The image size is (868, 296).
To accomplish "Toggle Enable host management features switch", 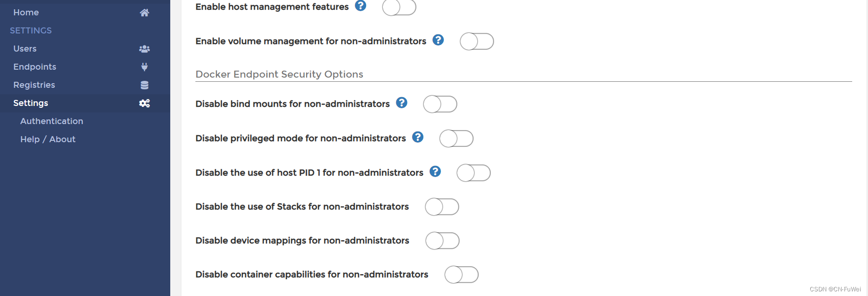I will point(399,7).
